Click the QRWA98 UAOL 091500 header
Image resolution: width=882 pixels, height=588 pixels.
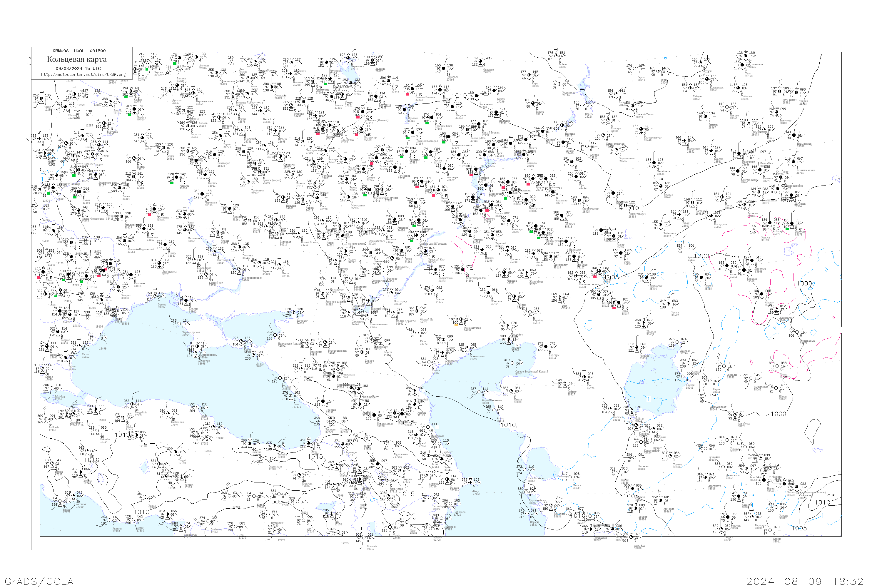pyautogui.click(x=79, y=51)
